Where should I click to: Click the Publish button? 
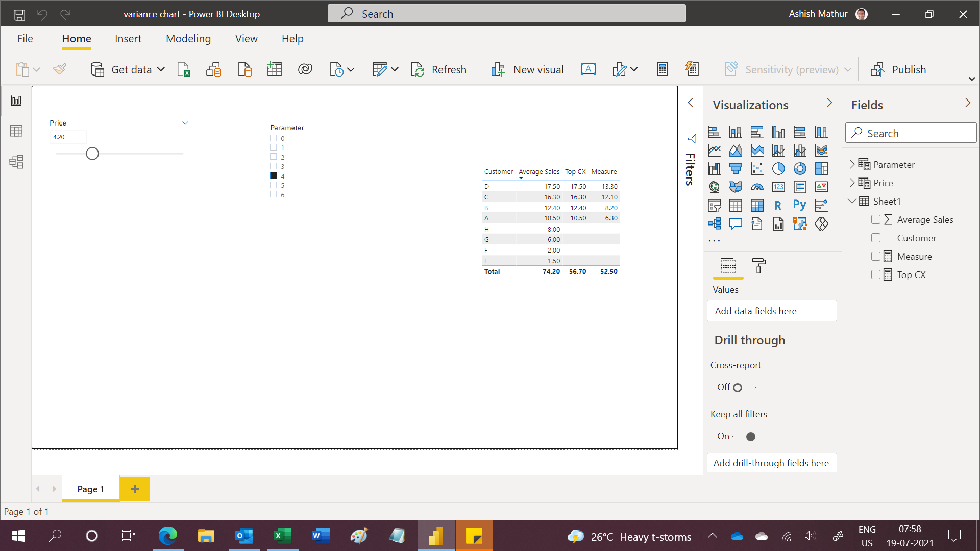pos(899,69)
